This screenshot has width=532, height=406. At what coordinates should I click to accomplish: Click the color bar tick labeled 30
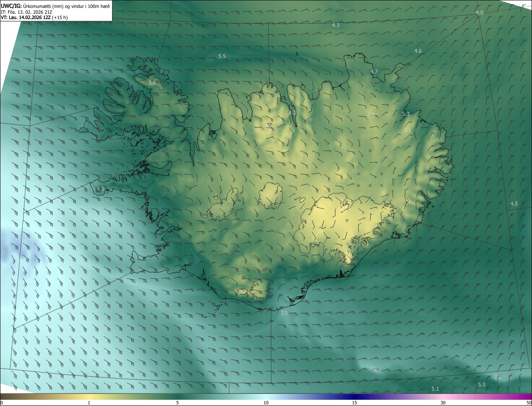point(443,403)
